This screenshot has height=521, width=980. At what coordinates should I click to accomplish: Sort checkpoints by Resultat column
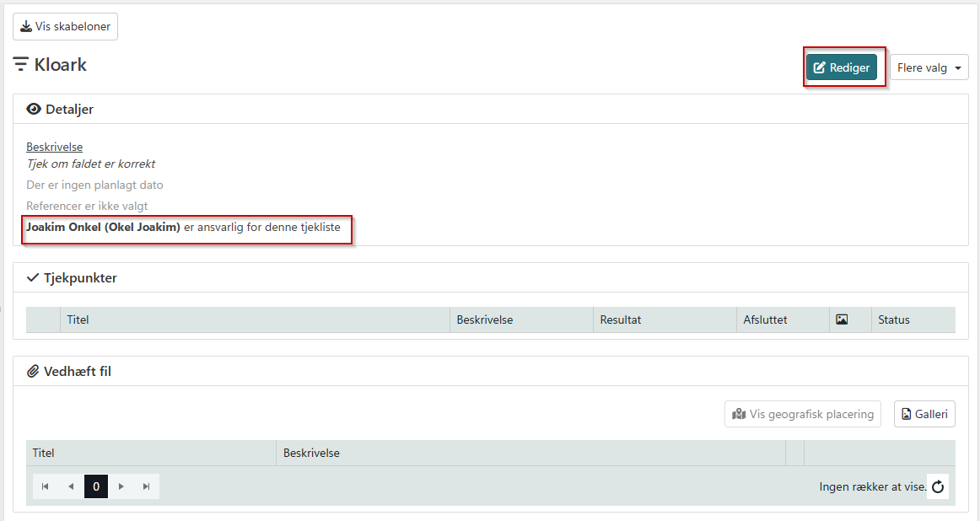pos(621,320)
